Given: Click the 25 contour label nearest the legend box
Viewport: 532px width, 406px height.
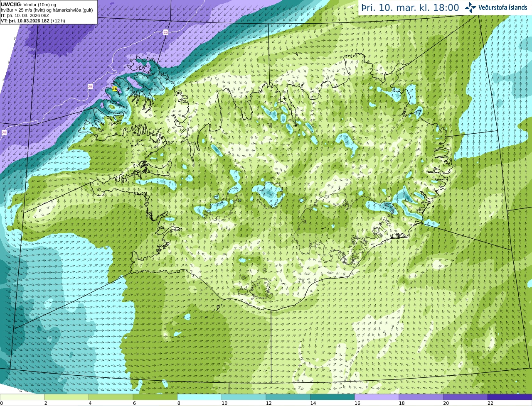Looking at the screenshot, I should [x=166, y=32].
